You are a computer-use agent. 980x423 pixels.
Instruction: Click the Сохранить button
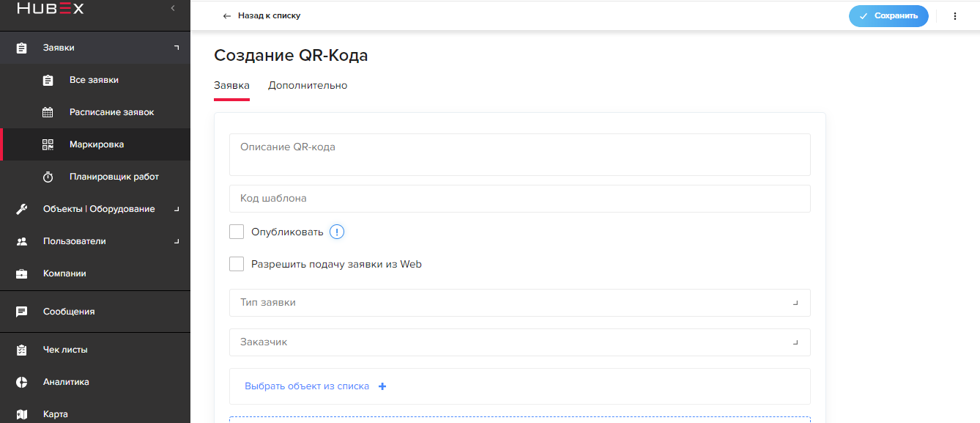click(888, 16)
